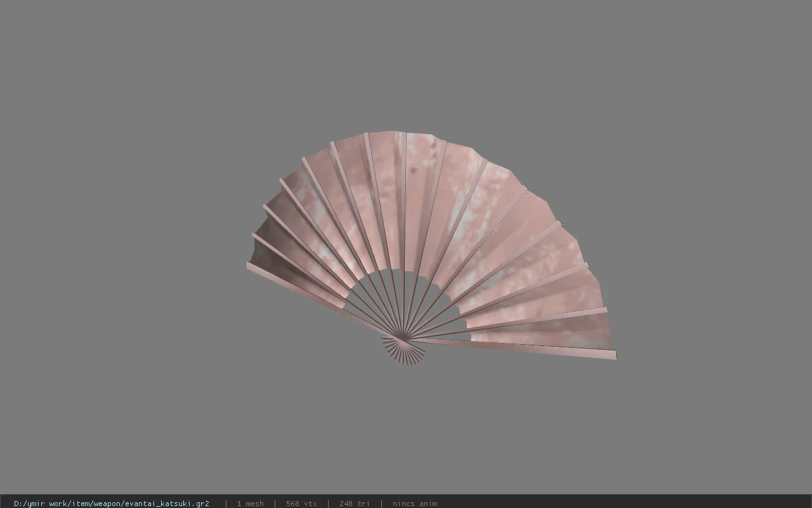Click the pink fan 3D model
The image size is (812, 508).
pyautogui.click(x=431, y=248)
